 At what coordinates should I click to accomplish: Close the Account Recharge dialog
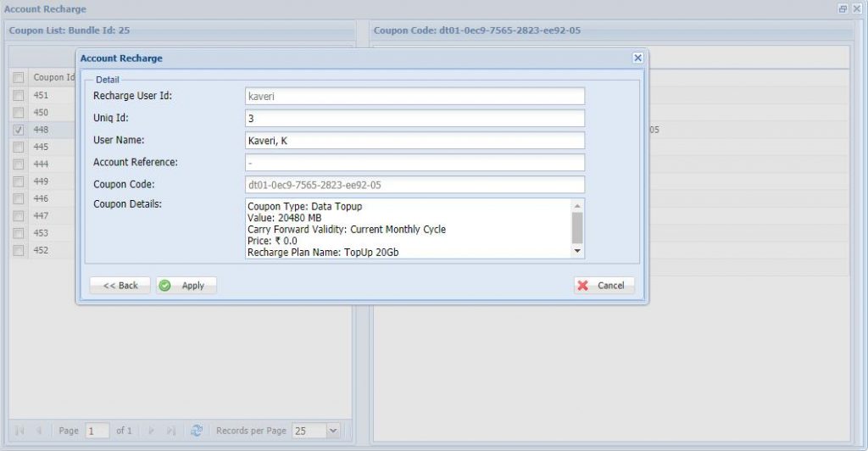(x=637, y=58)
